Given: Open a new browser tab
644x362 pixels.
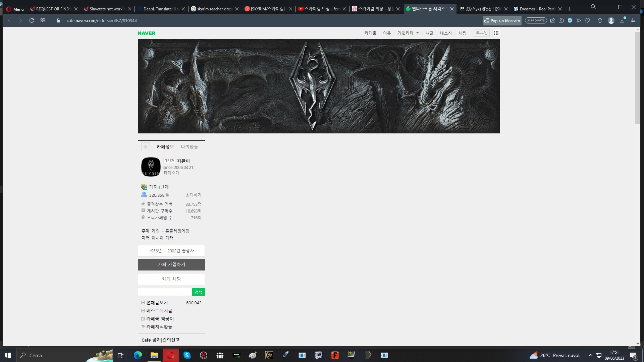Looking at the screenshot, I should coord(570,9).
